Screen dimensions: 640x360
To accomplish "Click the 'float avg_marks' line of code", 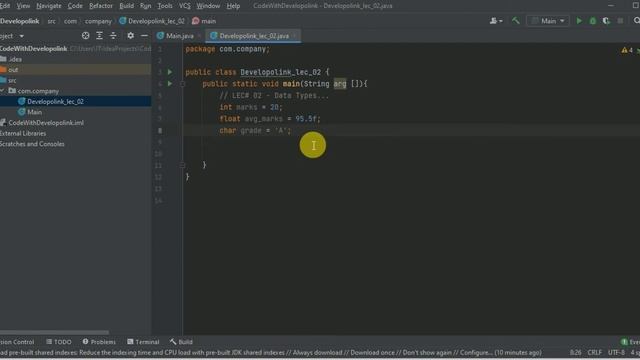I will point(270,119).
